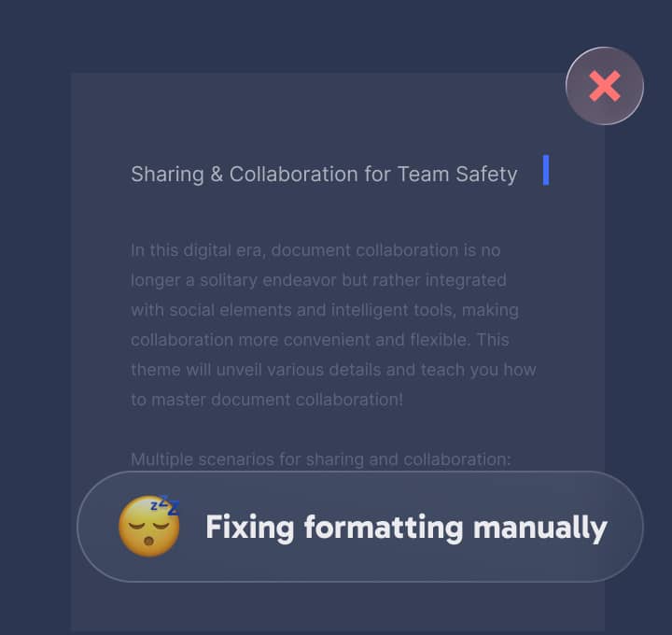Click the line starting 'In this digital era'

pyautogui.click(x=315, y=250)
